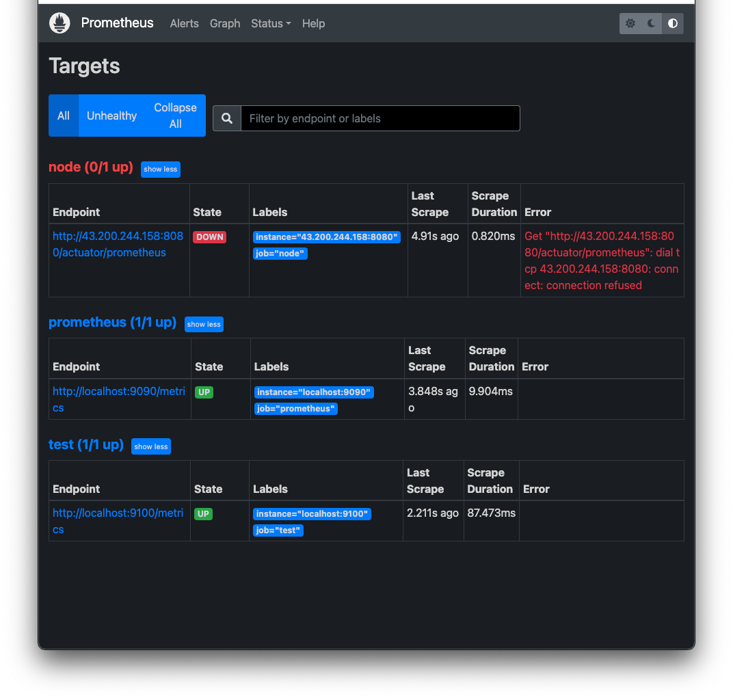
Task: Open the localhost:9100/metrics endpoint link
Action: click(118, 522)
